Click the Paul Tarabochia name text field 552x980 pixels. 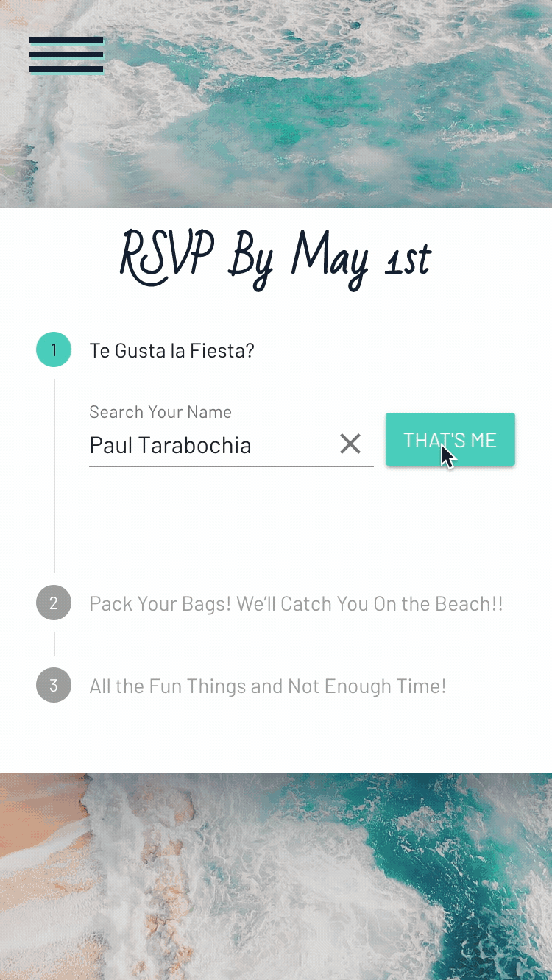coord(206,445)
